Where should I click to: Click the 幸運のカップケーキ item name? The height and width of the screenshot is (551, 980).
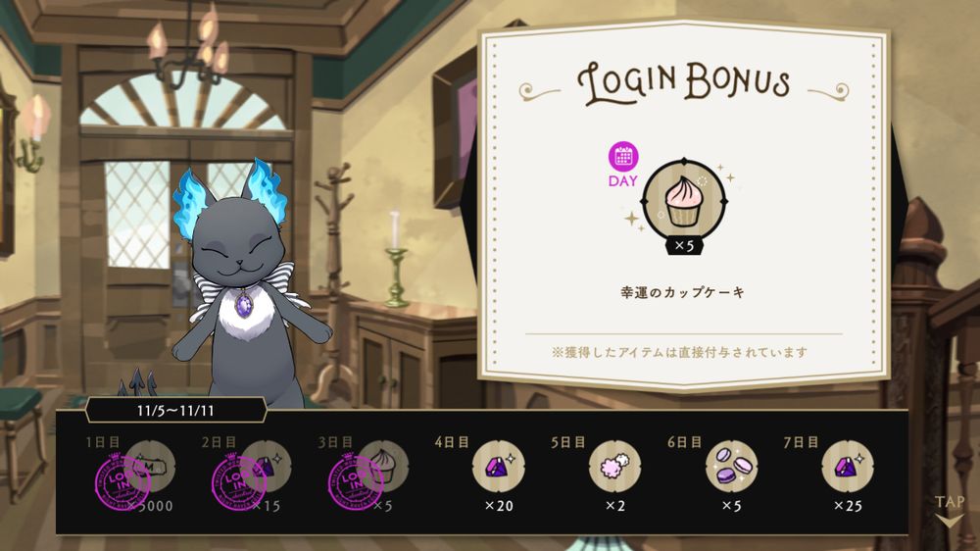[x=682, y=292]
